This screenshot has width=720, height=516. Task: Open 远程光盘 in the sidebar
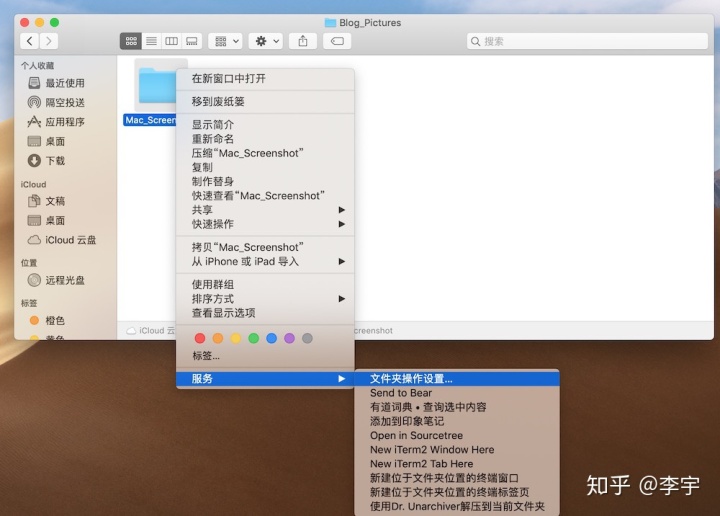65,280
